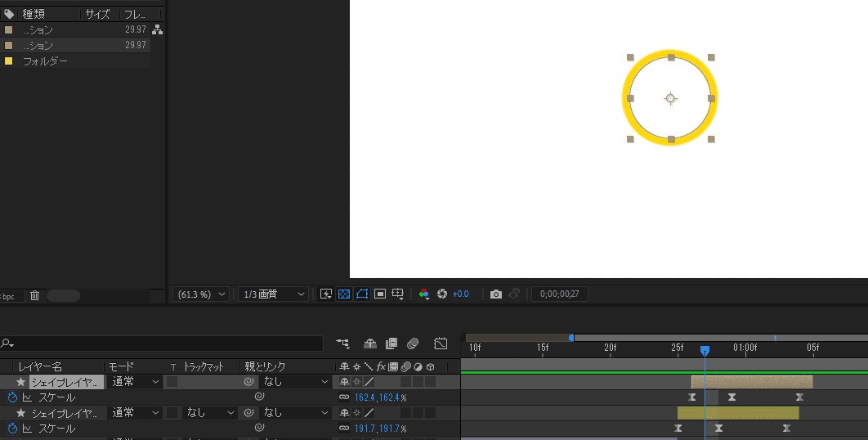The width and height of the screenshot is (868, 440).
Task: Select the highlighted シェイプレイヤ.. layer name
Action: [66, 382]
